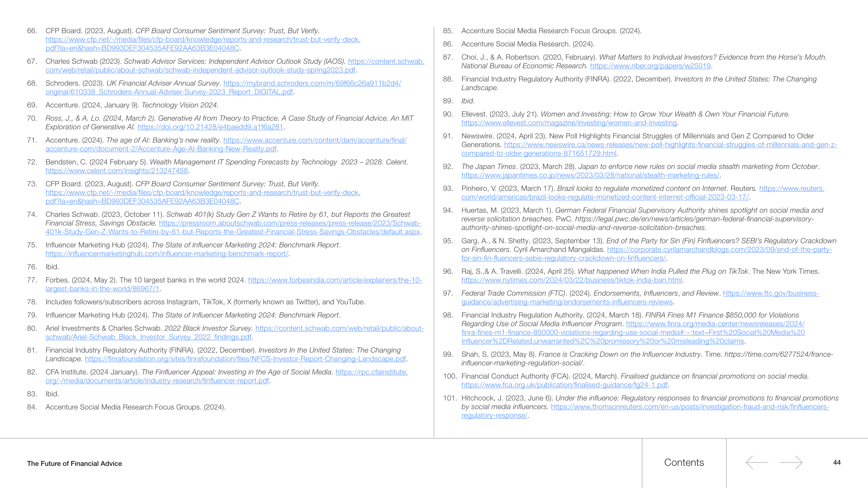Open the influencermarketinghub.com benchmark report link
Image resolution: width=868 pixels, height=488 pixels.
coord(167,253)
